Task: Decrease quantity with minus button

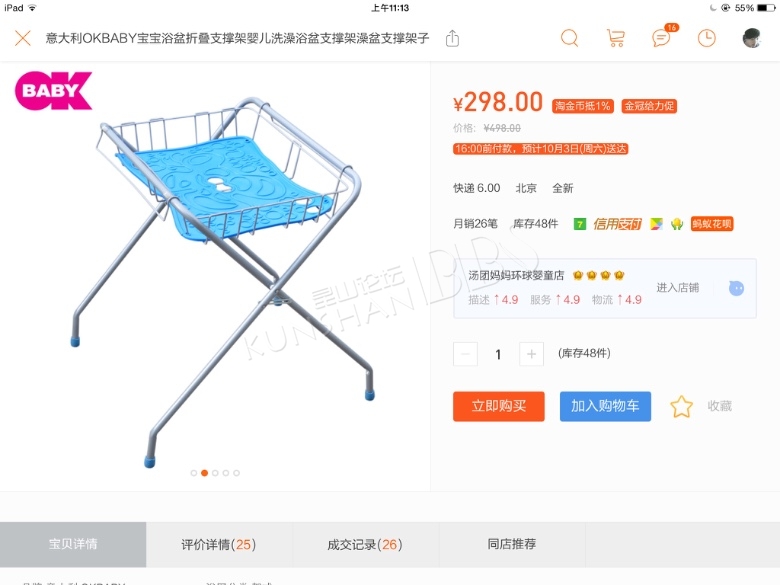Action: (466, 354)
